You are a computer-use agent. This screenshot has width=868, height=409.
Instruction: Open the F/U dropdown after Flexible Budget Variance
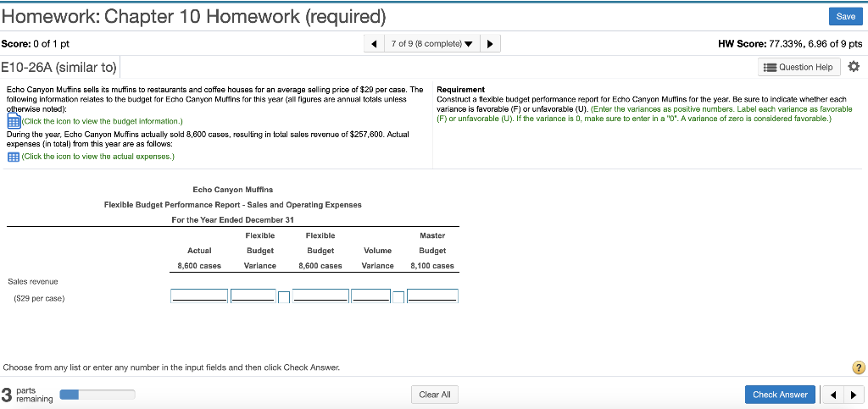click(283, 297)
